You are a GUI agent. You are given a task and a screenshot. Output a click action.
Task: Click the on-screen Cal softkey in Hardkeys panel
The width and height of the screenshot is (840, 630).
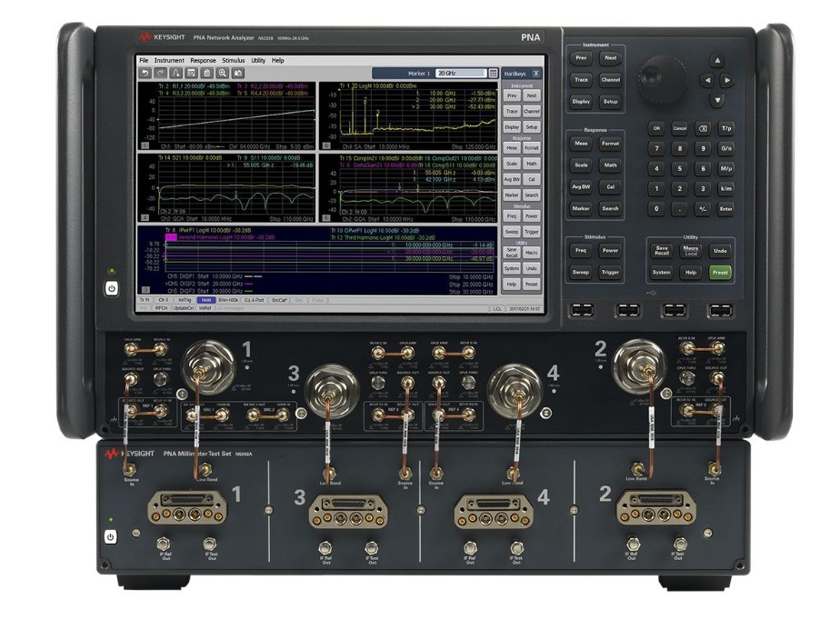532,179
